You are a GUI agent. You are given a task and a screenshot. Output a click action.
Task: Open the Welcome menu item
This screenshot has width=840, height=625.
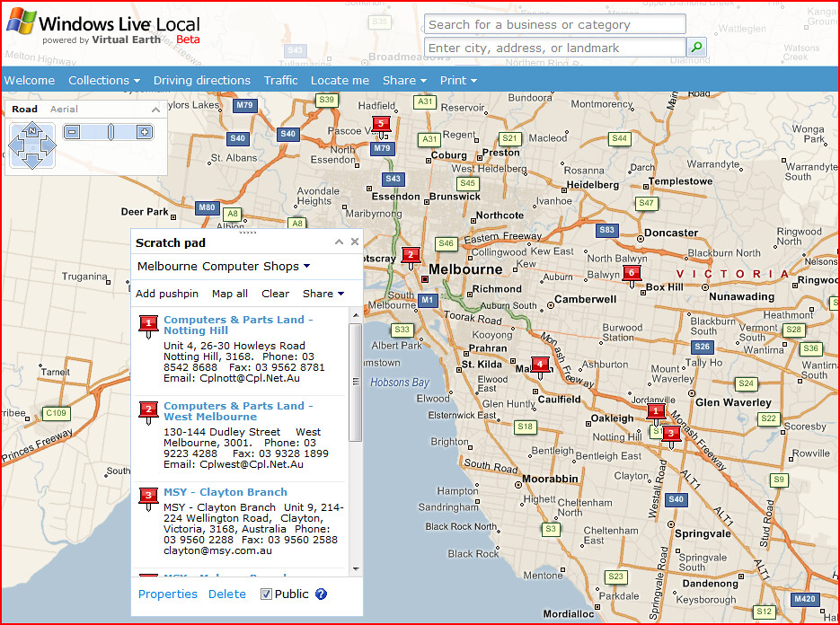point(30,80)
